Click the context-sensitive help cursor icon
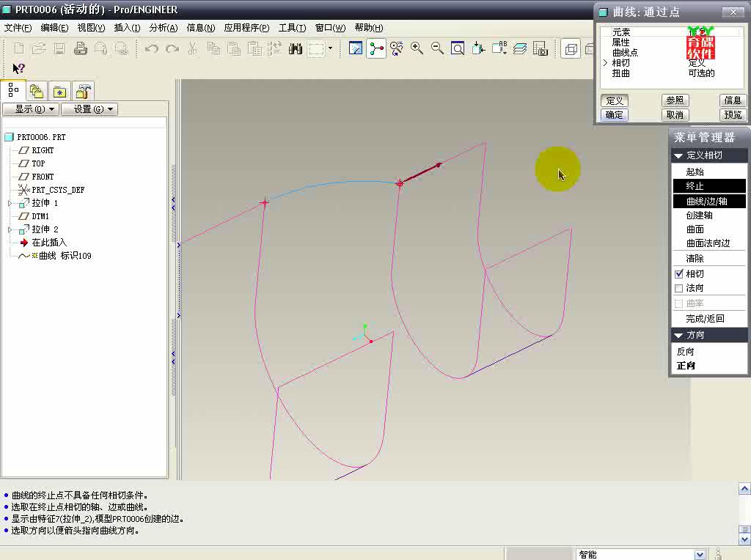This screenshot has width=751, height=560. [18, 69]
